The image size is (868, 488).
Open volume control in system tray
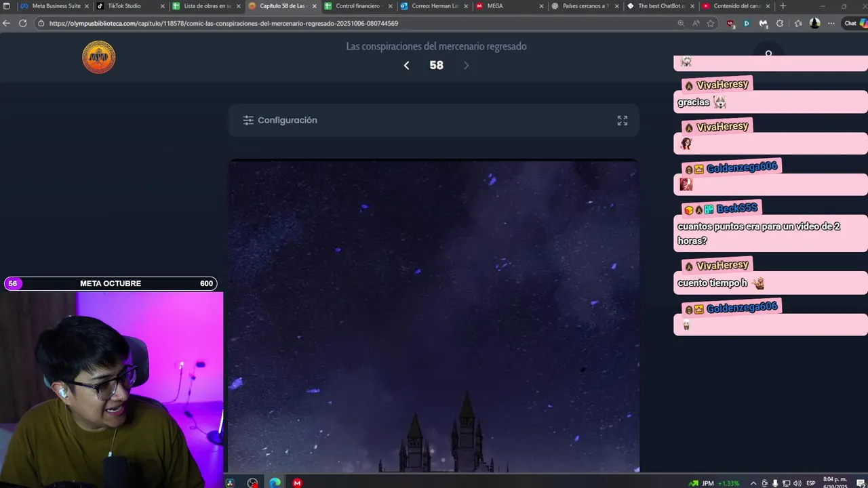pos(797,483)
